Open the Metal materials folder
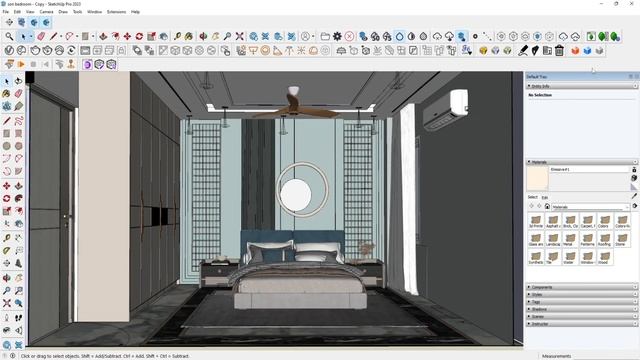This screenshot has height=360, width=640. pyautogui.click(x=570, y=240)
